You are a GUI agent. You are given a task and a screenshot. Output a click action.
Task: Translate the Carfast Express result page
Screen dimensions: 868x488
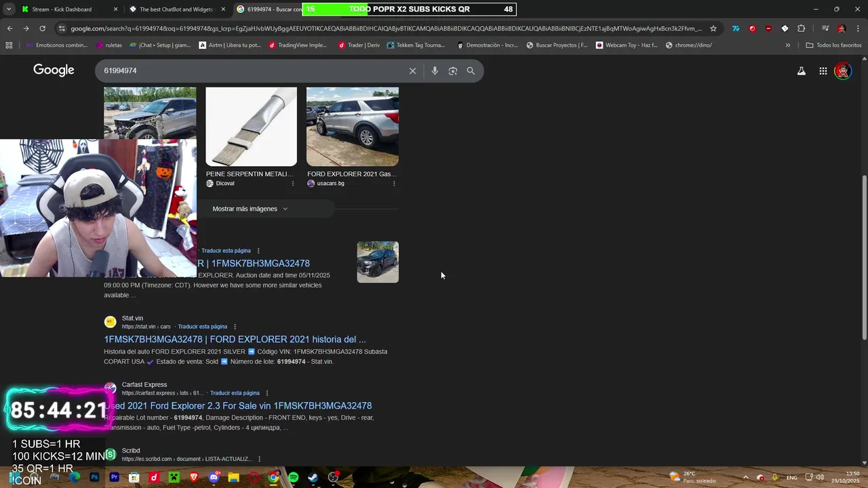(235, 393)
